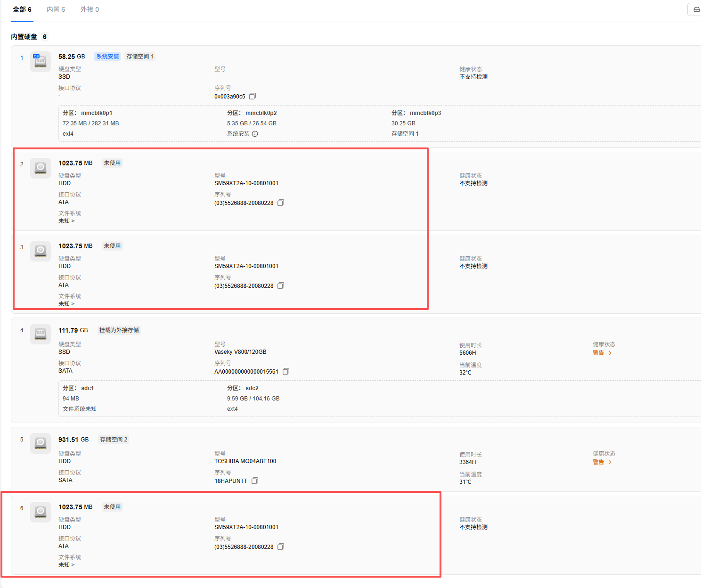The image size is (701, 588).
Task: Click the usage time 3364H
Action: click(x=468, y=462)
